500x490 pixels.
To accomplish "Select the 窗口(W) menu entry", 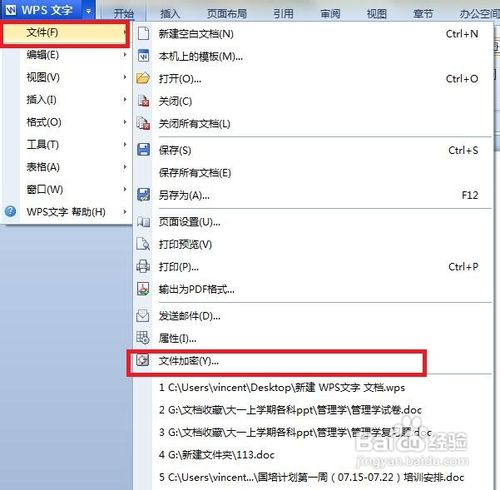I will point(67,189).
